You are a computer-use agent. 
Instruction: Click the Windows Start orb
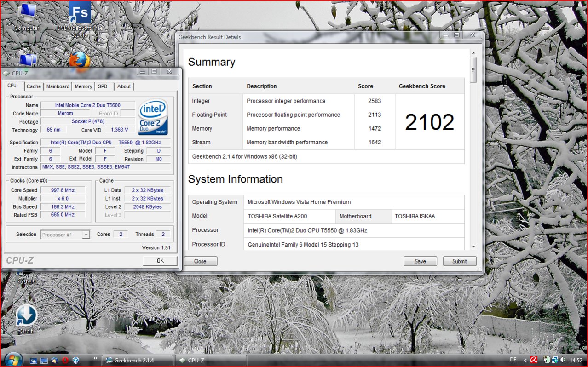coord(13,359)
